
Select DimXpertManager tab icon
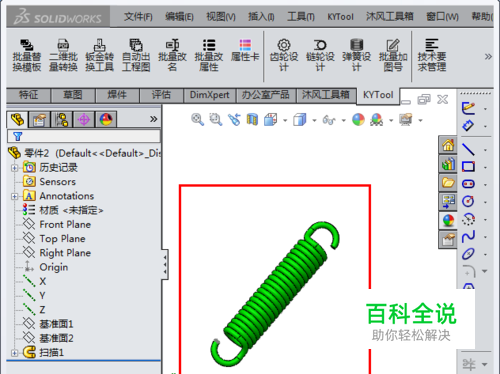(x=84, y=120)
